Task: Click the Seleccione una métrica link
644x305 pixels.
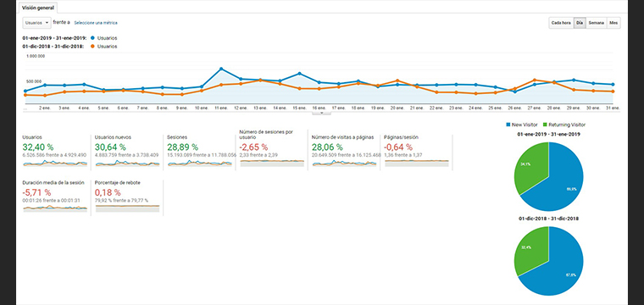Action: (95, 23)
